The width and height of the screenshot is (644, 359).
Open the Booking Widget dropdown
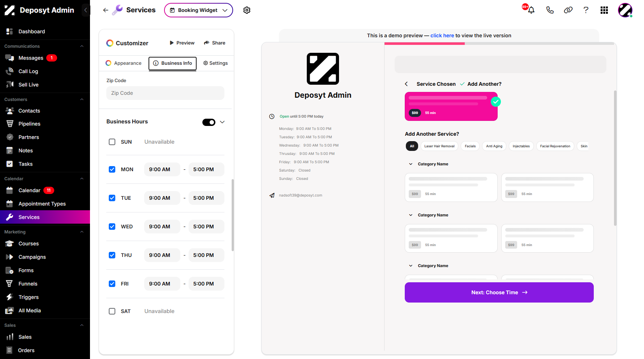coord(198,10)
